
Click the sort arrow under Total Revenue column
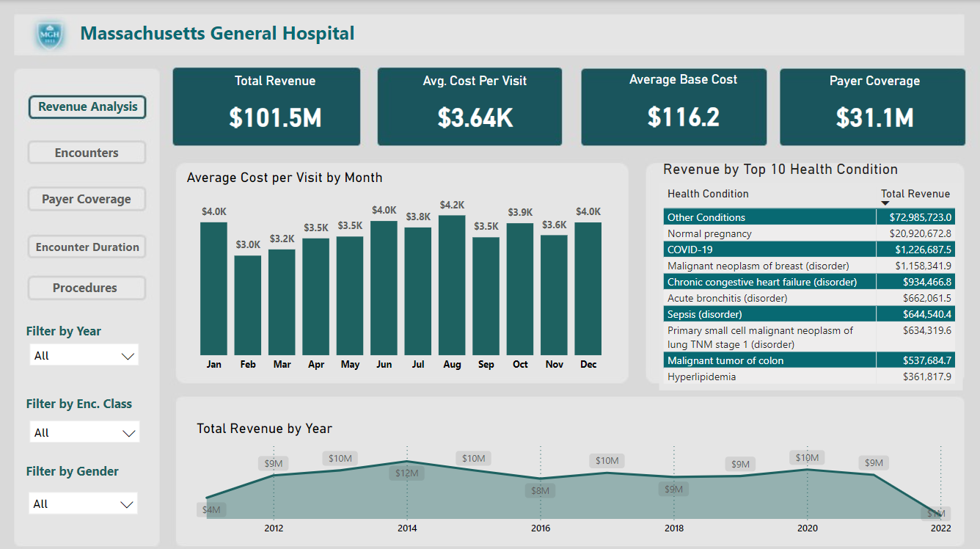[885, 203]
